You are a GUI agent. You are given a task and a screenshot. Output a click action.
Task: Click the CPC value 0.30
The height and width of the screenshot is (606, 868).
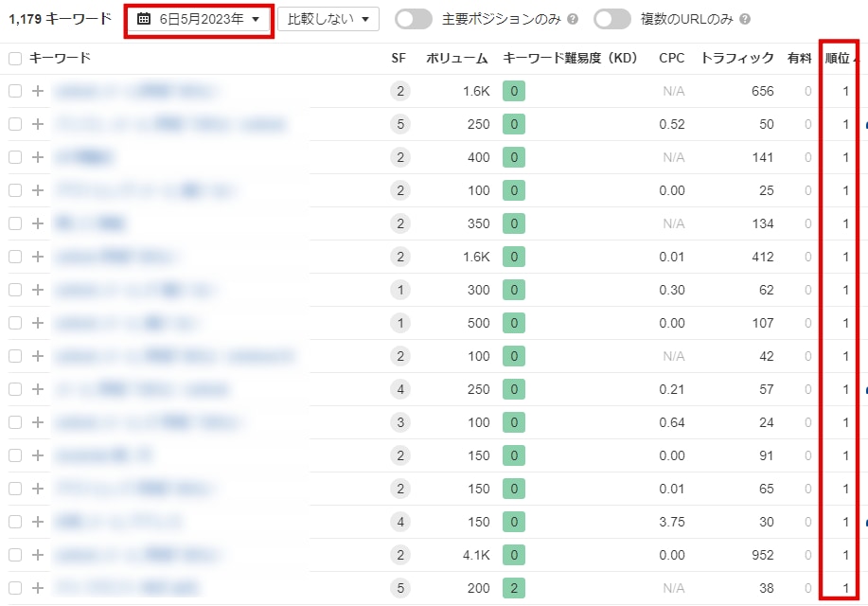(x=672, y=290)
